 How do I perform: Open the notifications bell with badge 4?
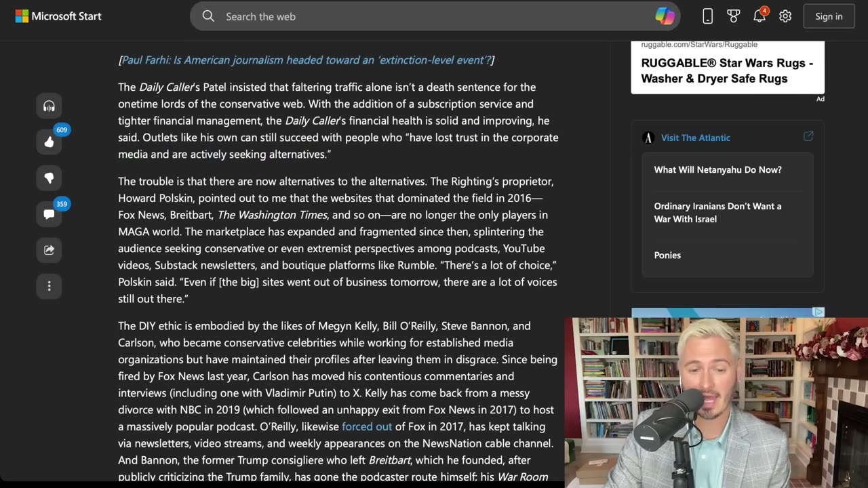click(759, 16)
